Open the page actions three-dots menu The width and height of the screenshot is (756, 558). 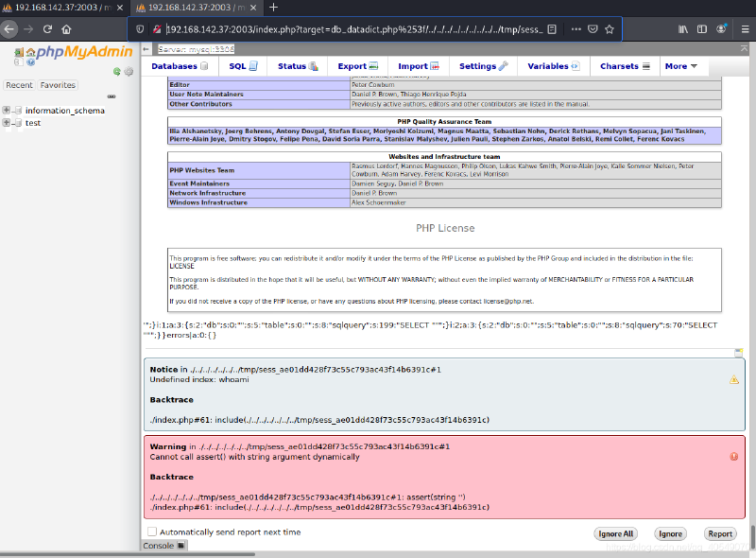click(x=576, y=29)
